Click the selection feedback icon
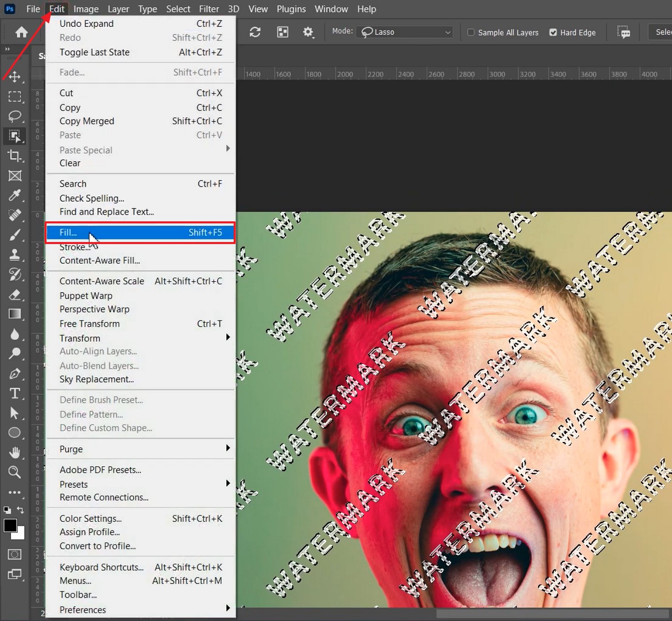This screenshot has width=672, height=621. [x=623, y=32]
